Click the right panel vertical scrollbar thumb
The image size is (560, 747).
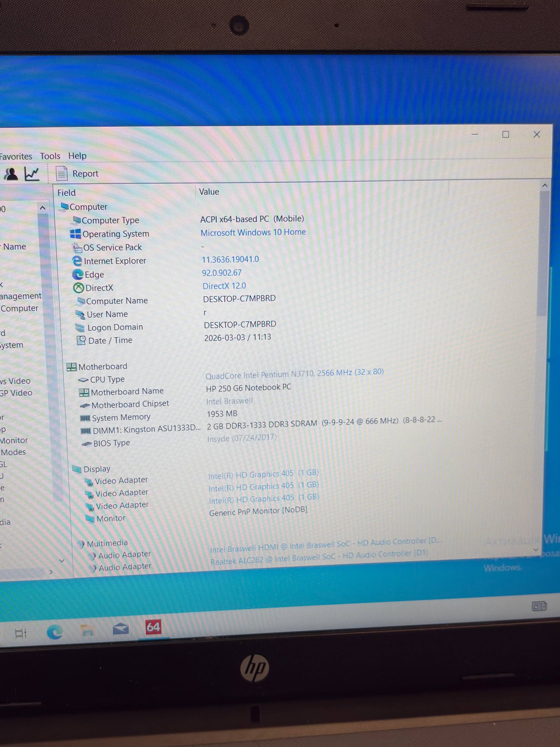pyautogui.click(x=543, y=253)
